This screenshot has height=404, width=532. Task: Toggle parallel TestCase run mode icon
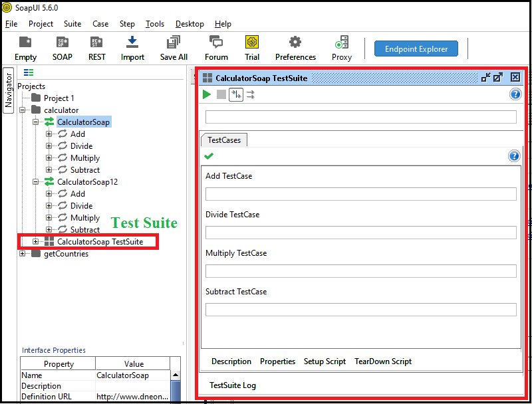click(251, 94)
